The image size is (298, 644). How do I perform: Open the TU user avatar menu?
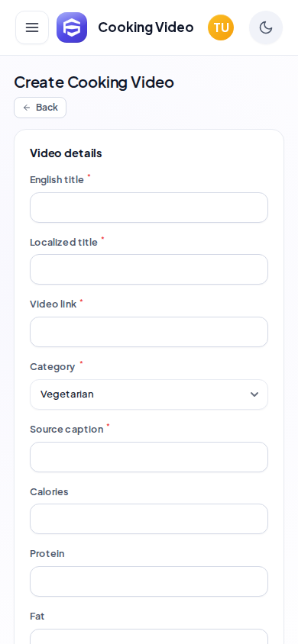pyautogui.click(x=221, y=27)
